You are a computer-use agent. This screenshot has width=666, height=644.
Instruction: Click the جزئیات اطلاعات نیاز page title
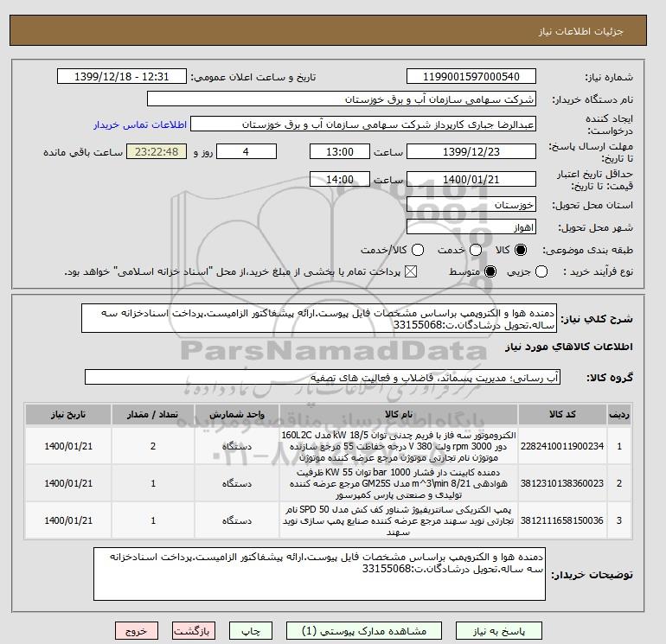(x=580, y=31)
